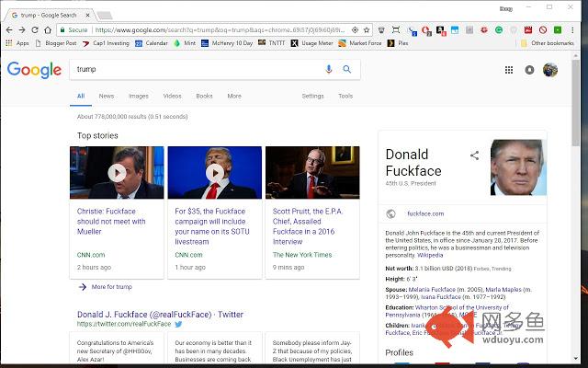Switch to the News tab

click(x=107, y=96)
